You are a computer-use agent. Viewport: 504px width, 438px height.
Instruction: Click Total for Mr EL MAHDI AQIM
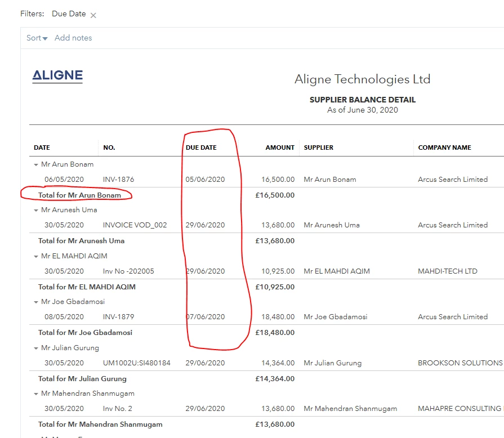click(x=87, y=287)
